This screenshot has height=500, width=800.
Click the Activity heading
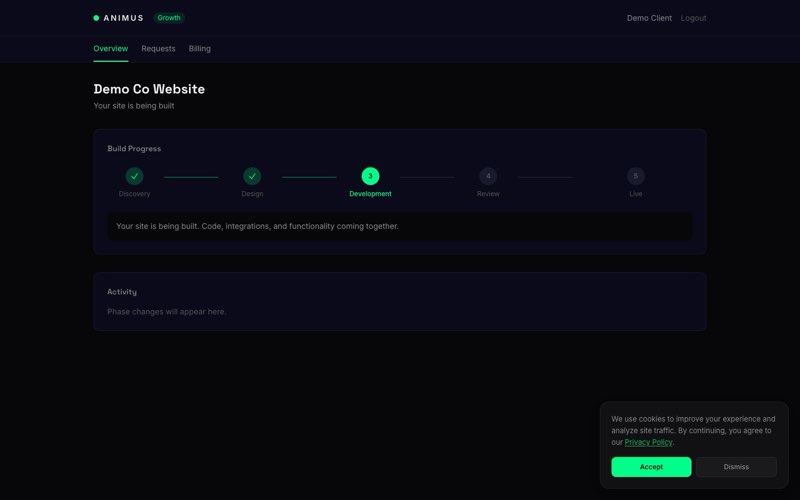(122, 292)
